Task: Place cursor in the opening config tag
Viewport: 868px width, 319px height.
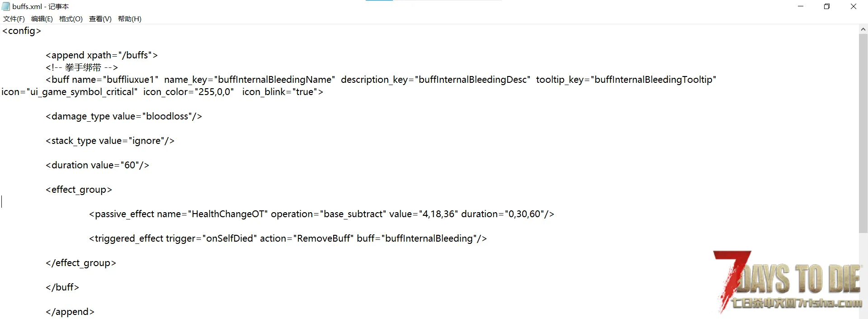Action: (22, 31)
